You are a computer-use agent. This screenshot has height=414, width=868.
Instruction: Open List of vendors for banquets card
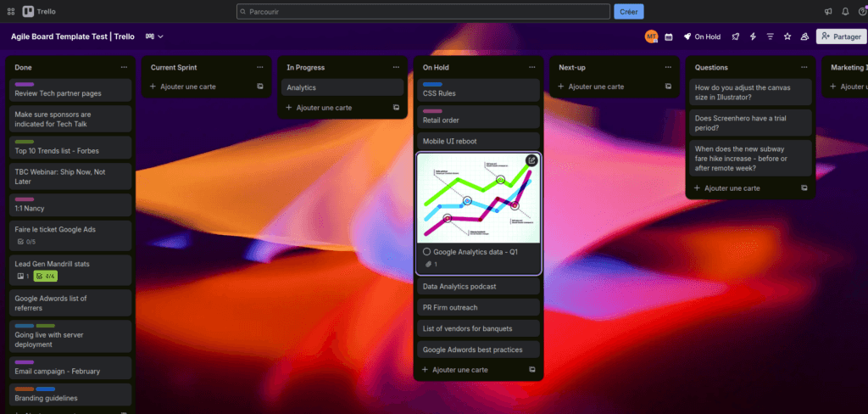point(478,328)
